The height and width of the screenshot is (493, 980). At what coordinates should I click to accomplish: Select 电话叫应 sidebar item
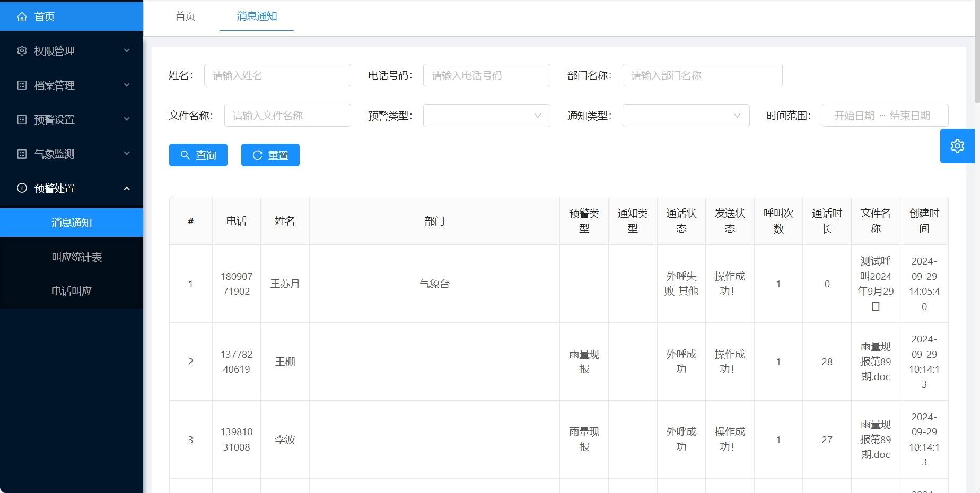click(x=72, y=291)
